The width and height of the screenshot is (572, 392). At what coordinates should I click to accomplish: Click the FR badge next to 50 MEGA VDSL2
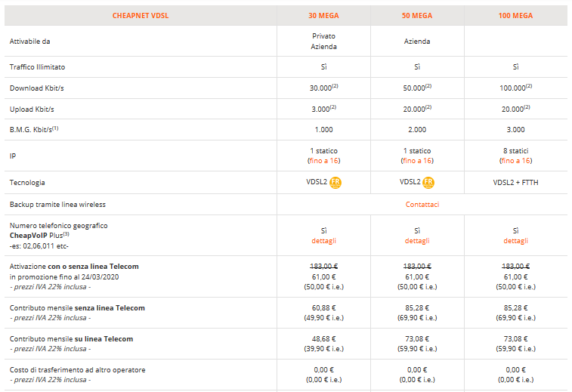click(428, 182)
